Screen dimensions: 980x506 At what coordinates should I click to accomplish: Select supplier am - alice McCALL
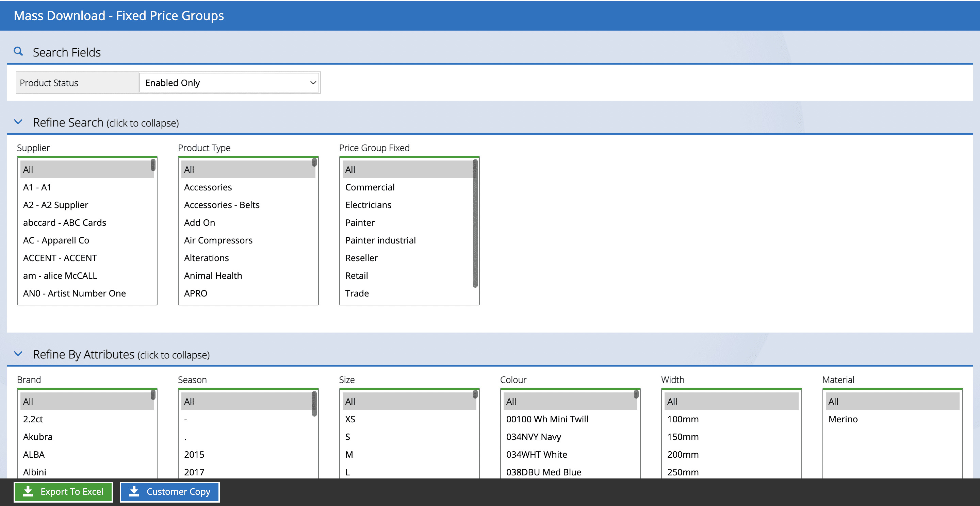87,276
